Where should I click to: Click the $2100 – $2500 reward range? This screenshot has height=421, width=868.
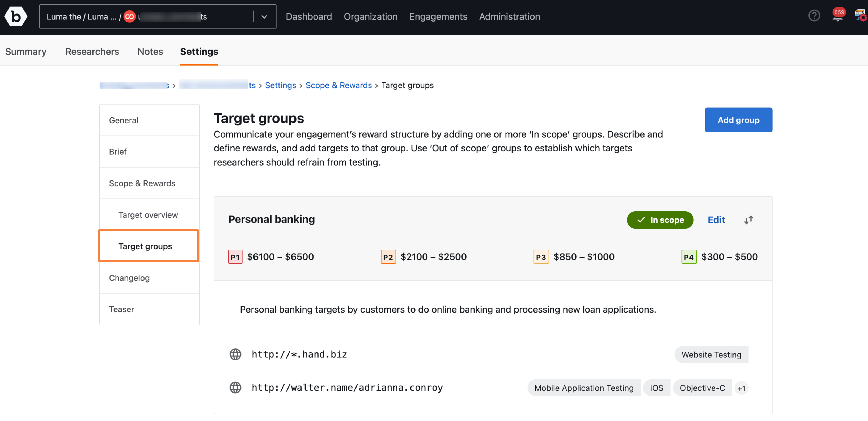(433, 257)
